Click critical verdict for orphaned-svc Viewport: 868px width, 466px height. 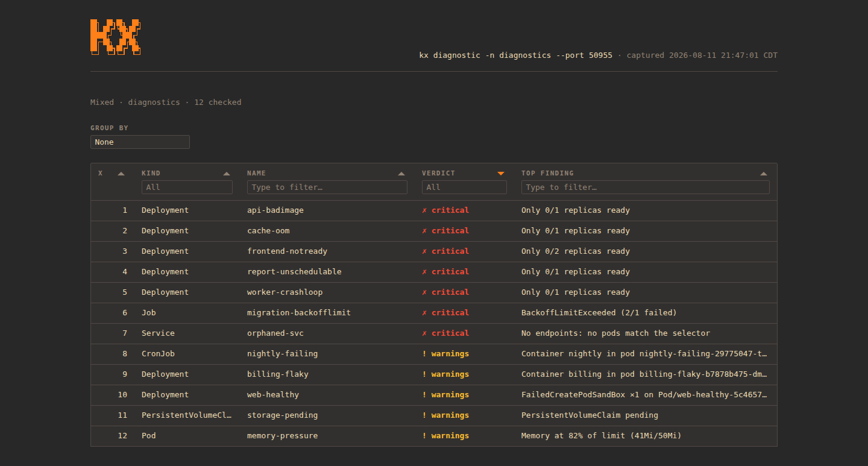coord(445,333)
